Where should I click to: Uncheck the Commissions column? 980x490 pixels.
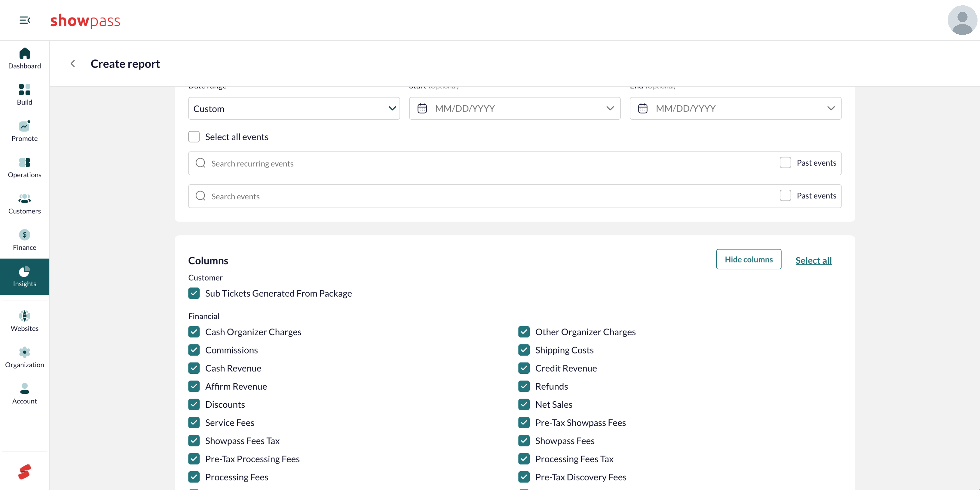coord(194,350)
